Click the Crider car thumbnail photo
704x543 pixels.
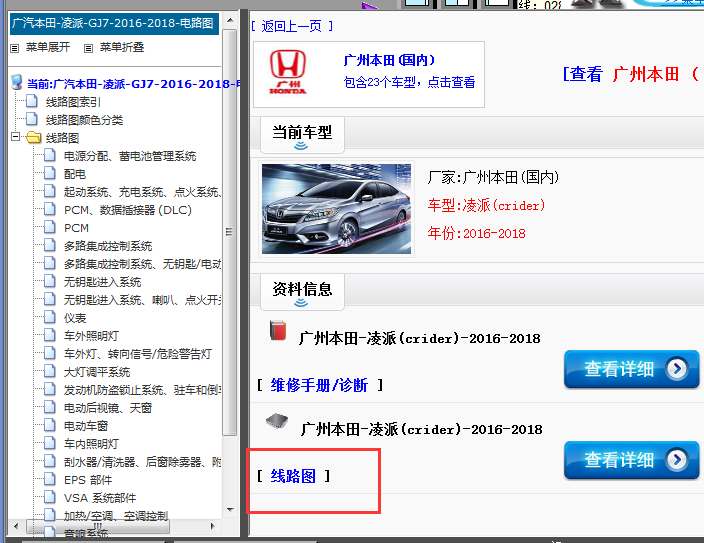(336, 209)
